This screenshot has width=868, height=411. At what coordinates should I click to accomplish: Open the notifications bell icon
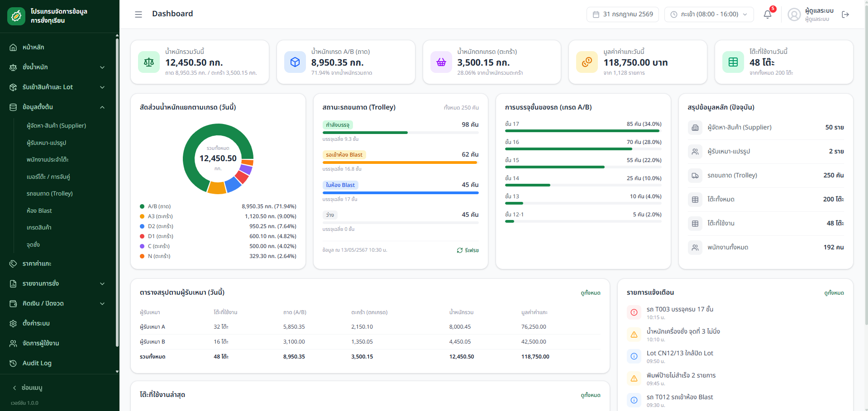tap(768, 14)
